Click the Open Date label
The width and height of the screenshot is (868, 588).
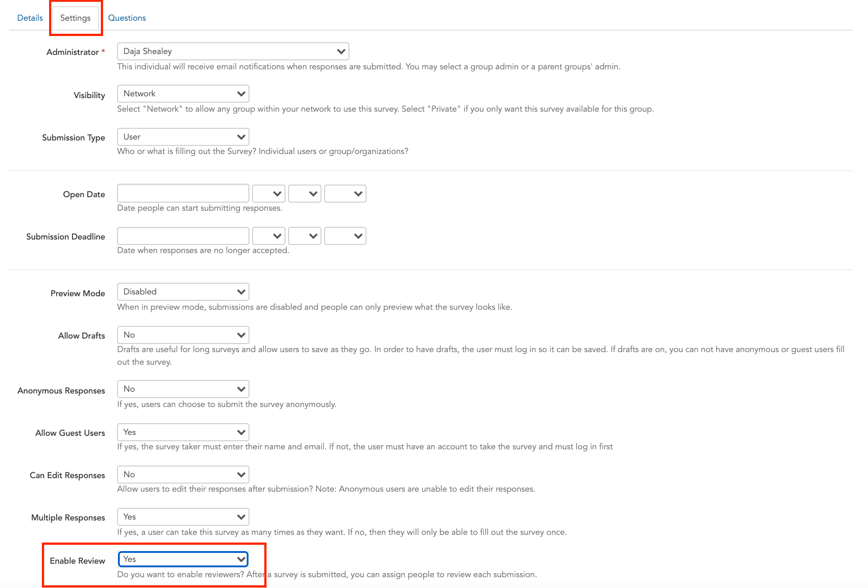[x=84, y=194]
